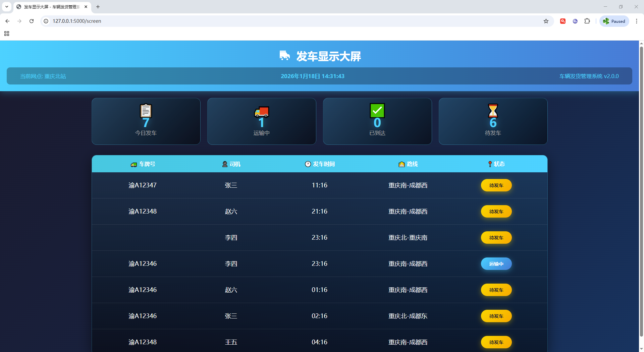
Task: Expand the tab search dropdown arrow
Action: [7, 7]
